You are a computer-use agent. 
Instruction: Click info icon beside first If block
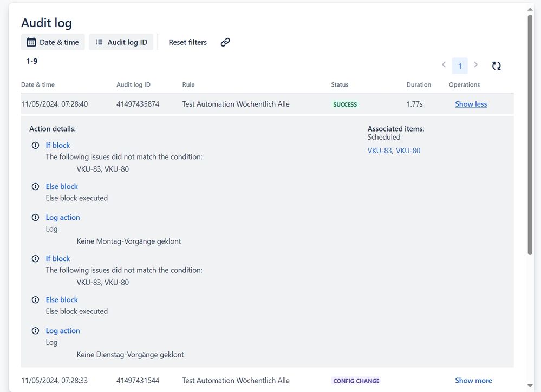point(35,145)
